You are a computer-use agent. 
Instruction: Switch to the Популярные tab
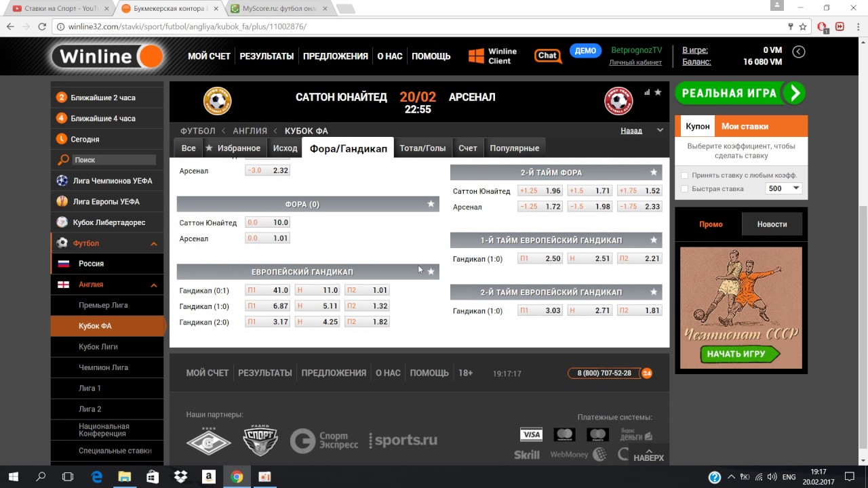click(515, 148)
